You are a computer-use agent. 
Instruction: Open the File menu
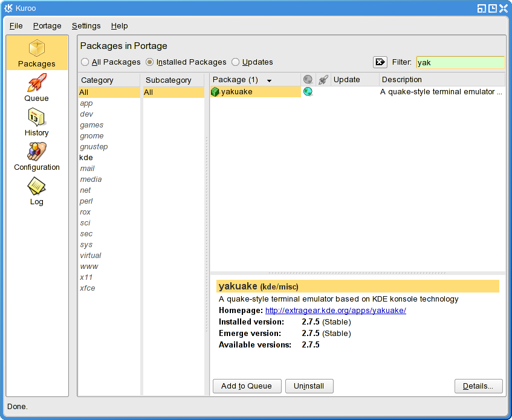16,26
